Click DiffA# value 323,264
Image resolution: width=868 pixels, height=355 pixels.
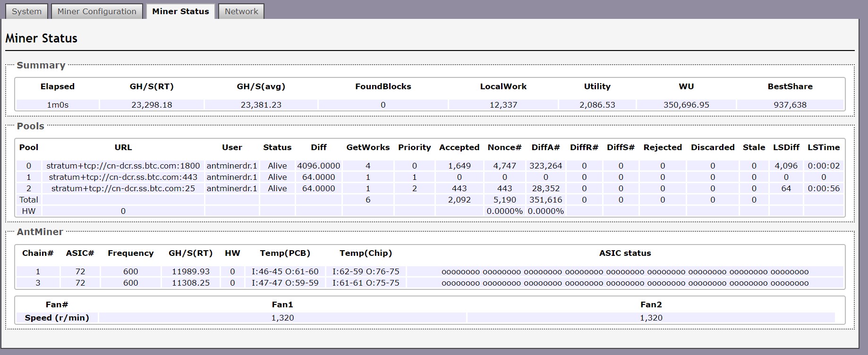pyautogui.click(x=546, y=166)
